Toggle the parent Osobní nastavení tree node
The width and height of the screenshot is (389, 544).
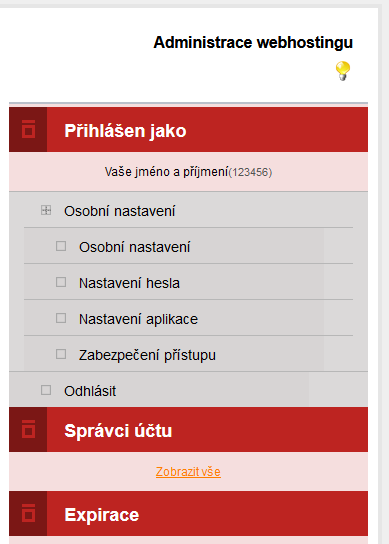(x=120, y=211)
